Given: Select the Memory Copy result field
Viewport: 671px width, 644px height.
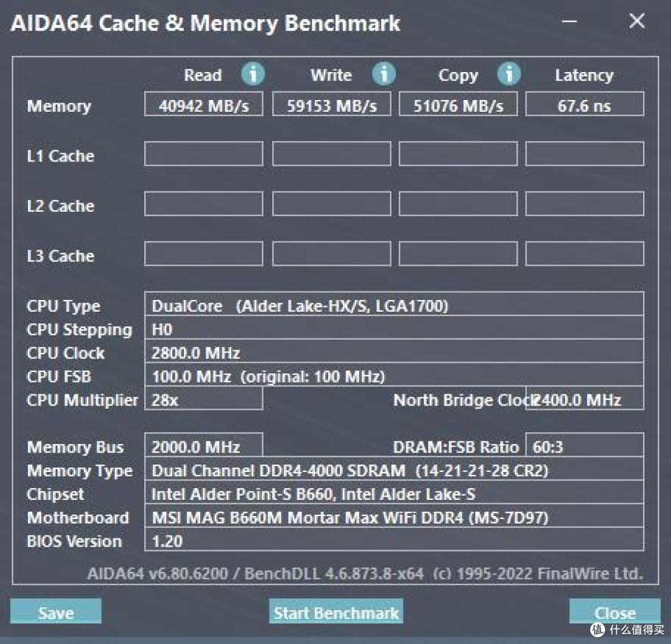Looking at the screenshot, I should (459, 104).
